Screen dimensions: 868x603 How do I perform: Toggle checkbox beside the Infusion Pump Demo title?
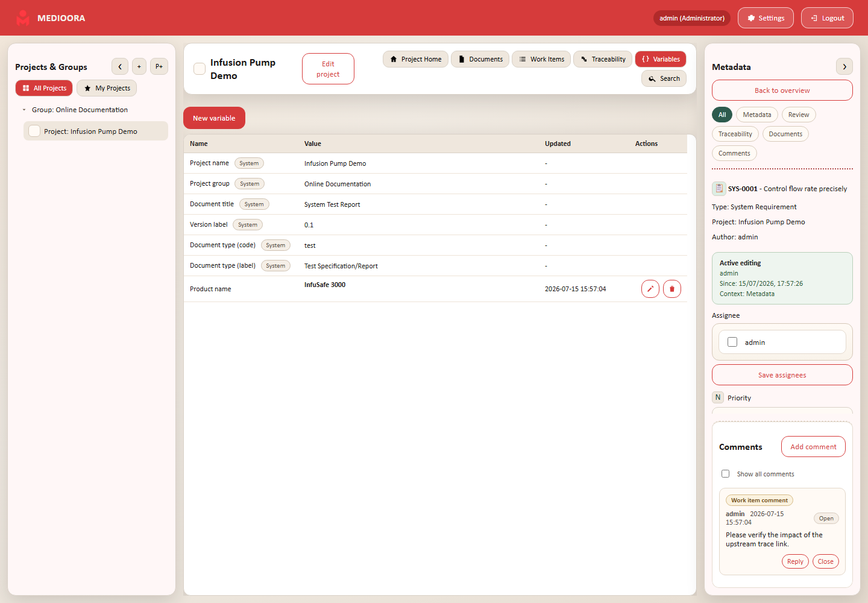200,69
